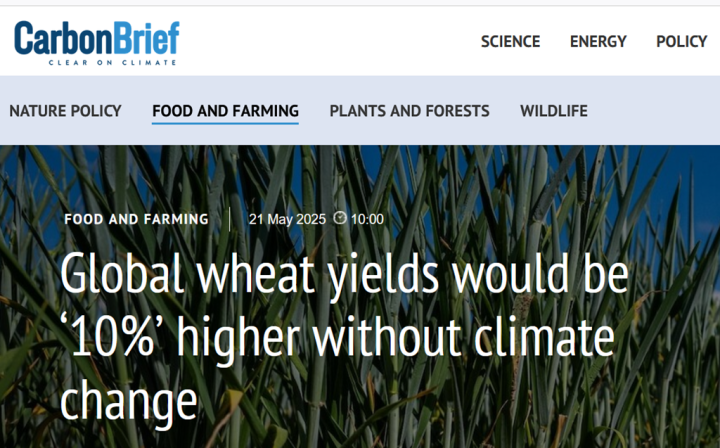Open the Energy section

(598, 41)
